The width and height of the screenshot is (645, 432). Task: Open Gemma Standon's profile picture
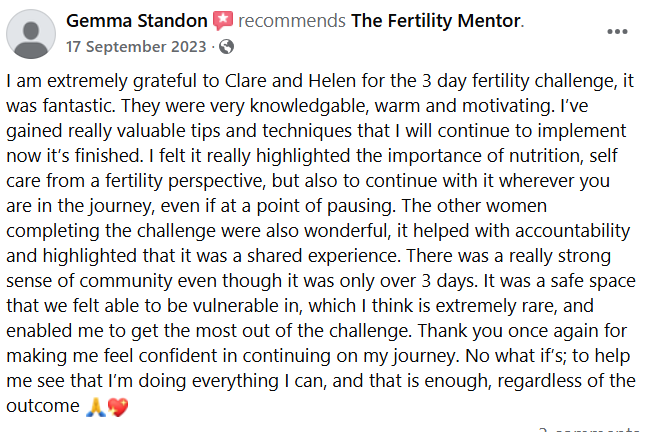click(x=31, y=33)
